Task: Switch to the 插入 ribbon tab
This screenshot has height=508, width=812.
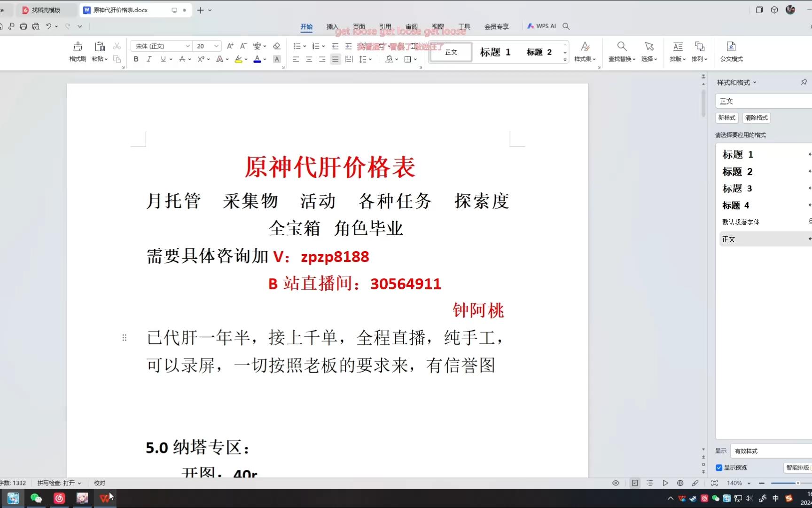Action: click(x=332, y=26)
